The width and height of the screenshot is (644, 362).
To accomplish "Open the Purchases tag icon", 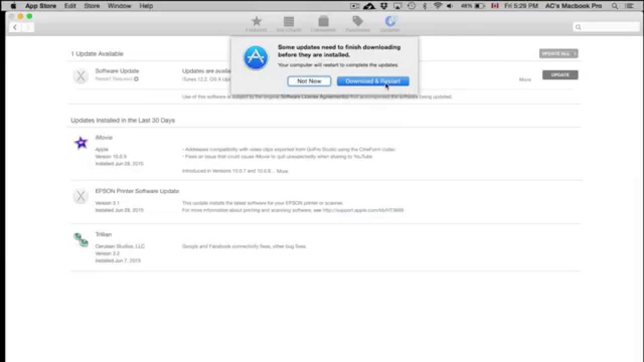I will pos(358,21).
